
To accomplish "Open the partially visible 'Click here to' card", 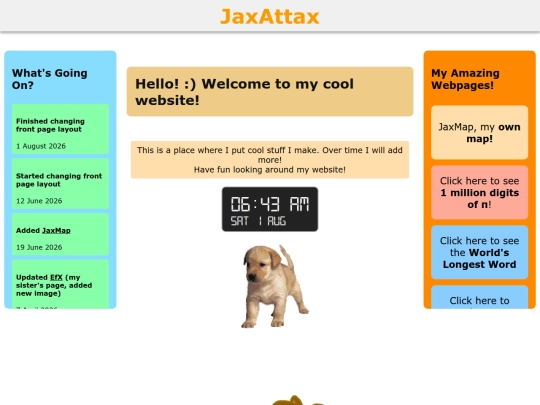I will (479, 297).
